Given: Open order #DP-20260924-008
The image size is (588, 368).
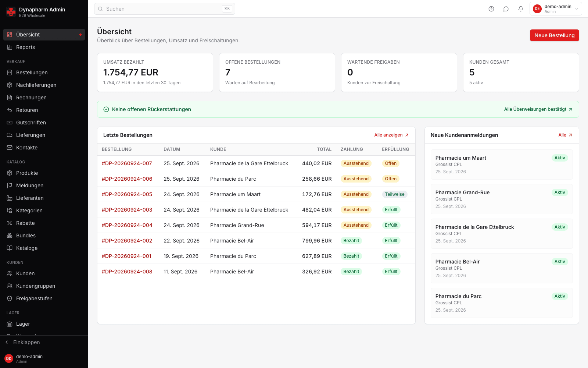Looking at the screenshot, I should (127, 272).
